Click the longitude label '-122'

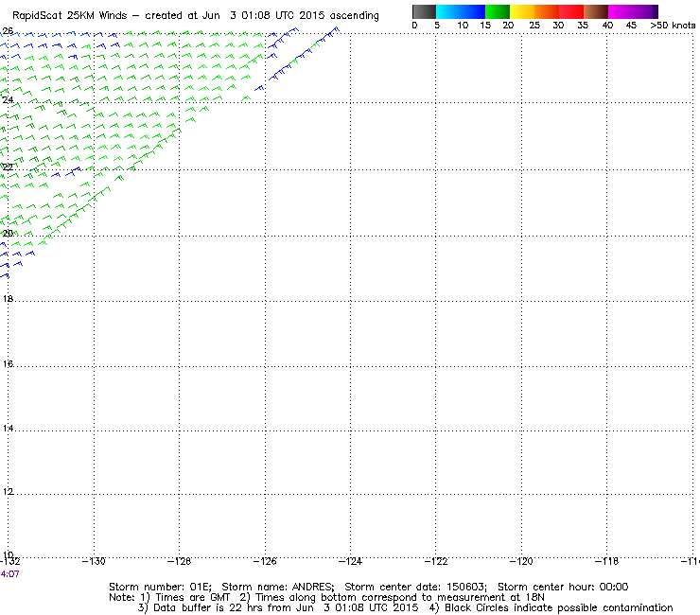436,561
